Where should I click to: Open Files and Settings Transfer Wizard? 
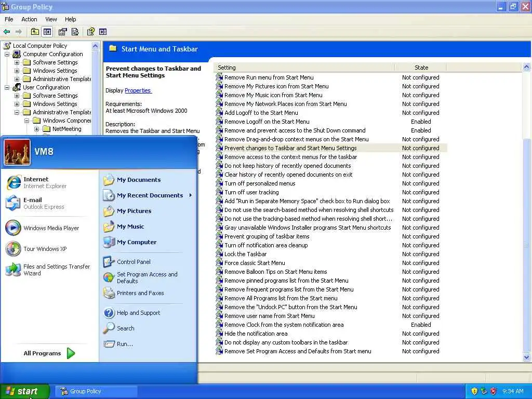pyautogui.click(x=48, y=270)
